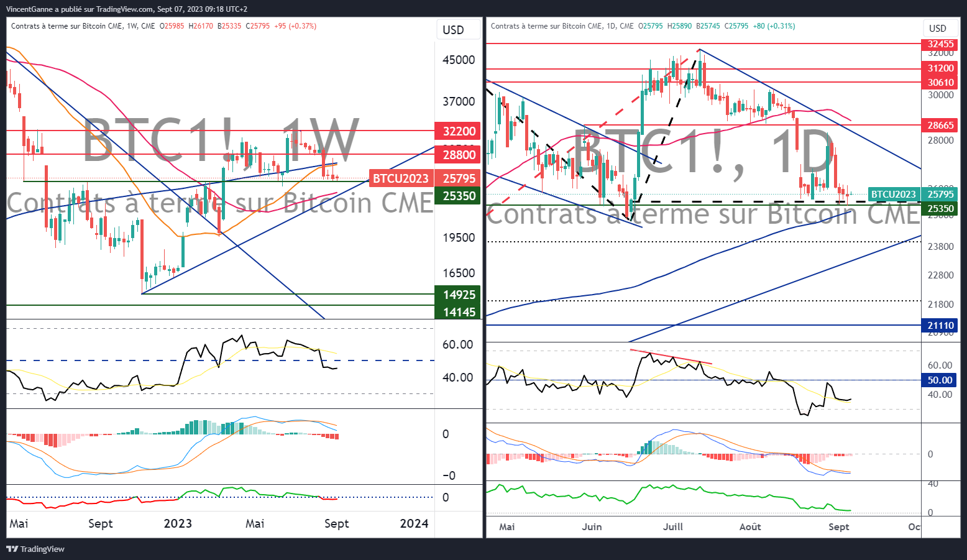967x560 pixels.
Task: Click the blue 50.00 RSI level label
Action: click(940, 380)
